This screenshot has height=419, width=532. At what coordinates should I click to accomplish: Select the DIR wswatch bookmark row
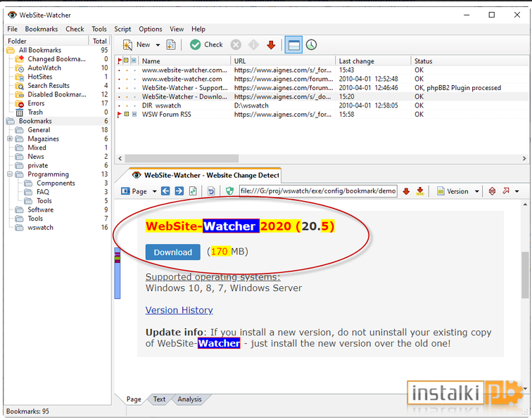322,105
